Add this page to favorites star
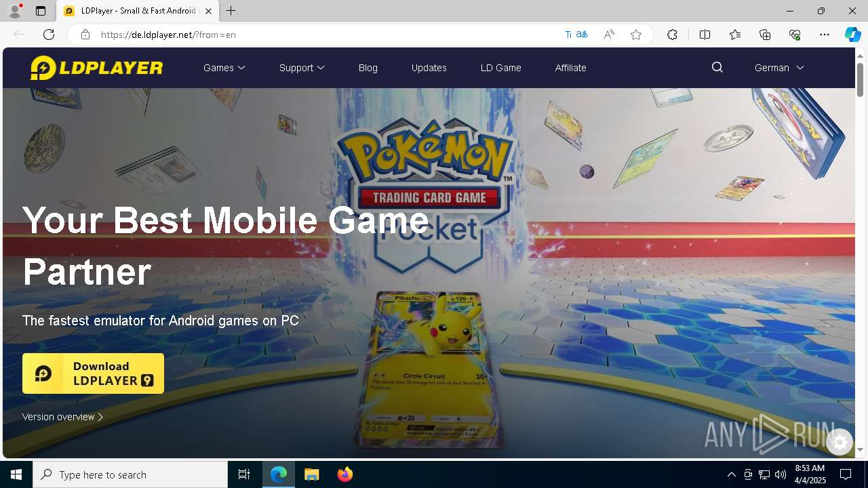868x488 pixels. click(636, 35)
